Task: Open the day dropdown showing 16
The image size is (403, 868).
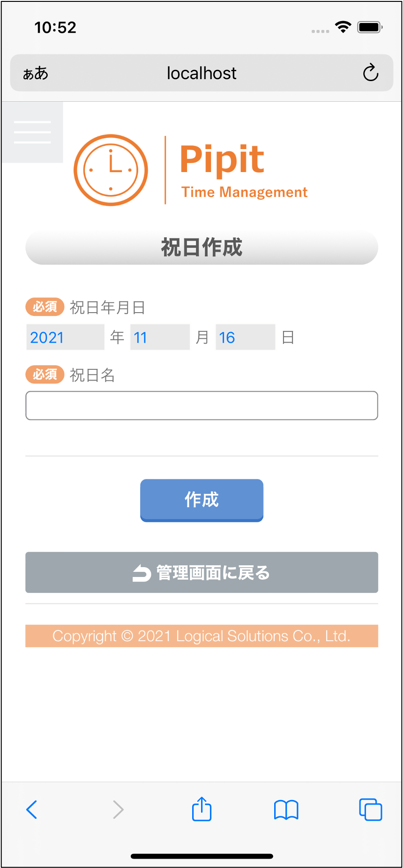Action: tap(245, 337)
